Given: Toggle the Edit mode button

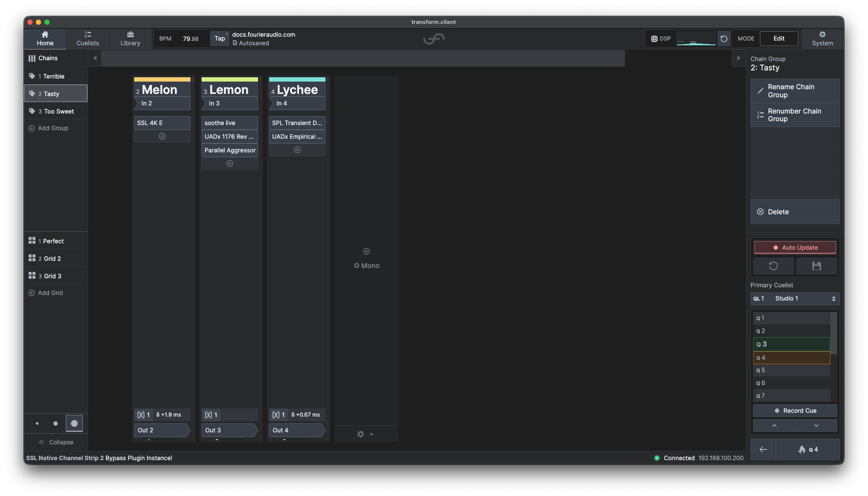Looking at the screenshot, I should (779, 38).
